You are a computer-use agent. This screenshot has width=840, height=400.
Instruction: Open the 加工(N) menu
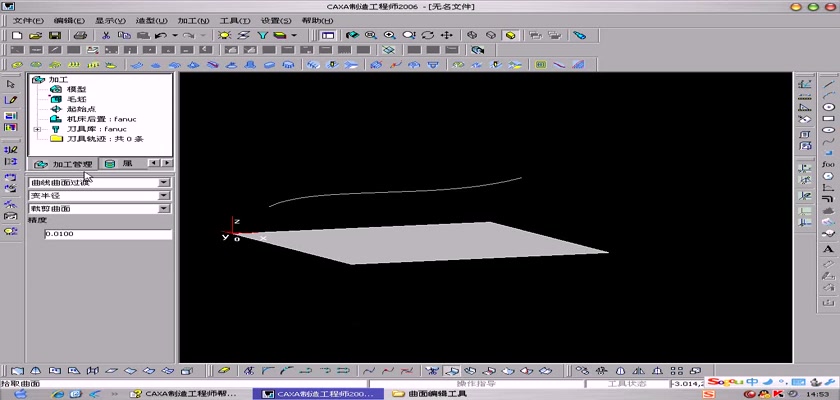tap(193, 21)
